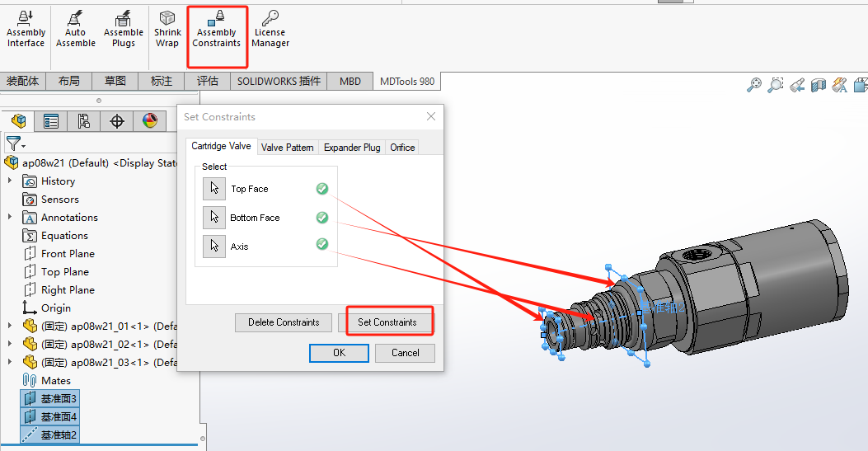
Task: Select reference plane 基准面3
Action: click(49, 398)
